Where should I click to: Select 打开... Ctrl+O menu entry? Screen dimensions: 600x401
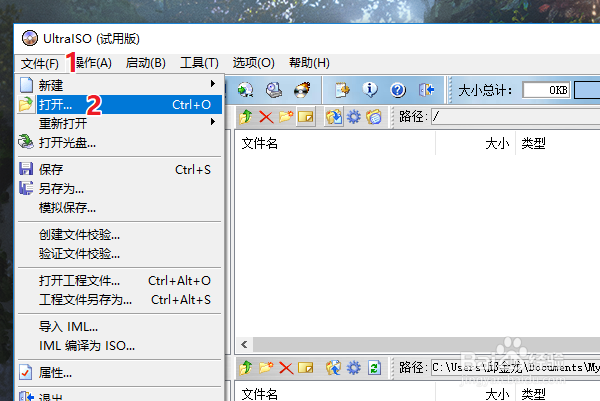tap(119, 104)
